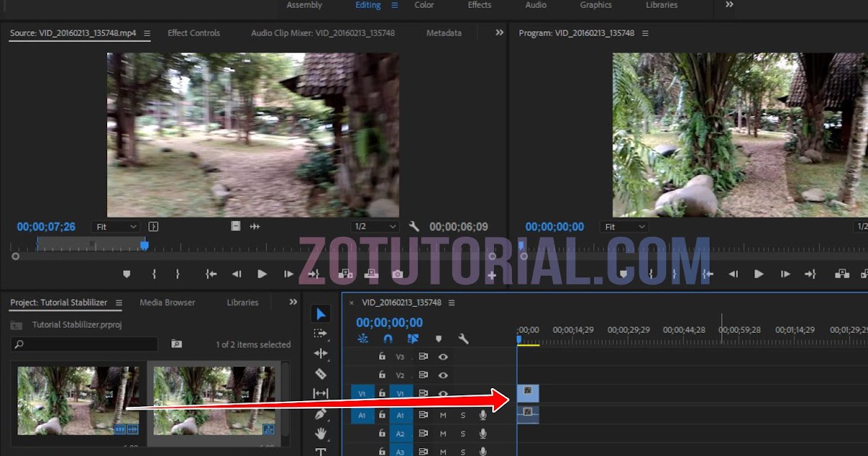
Task: Mute the A1 audio track
Action: coord(443,415)
